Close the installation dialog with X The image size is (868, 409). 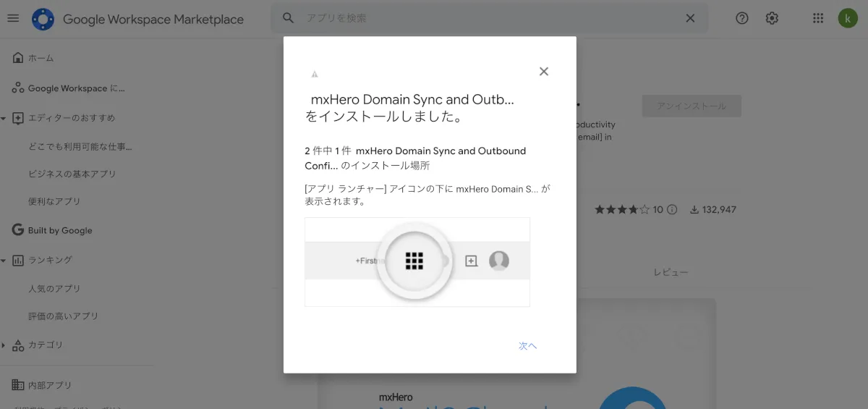[544, 71]
